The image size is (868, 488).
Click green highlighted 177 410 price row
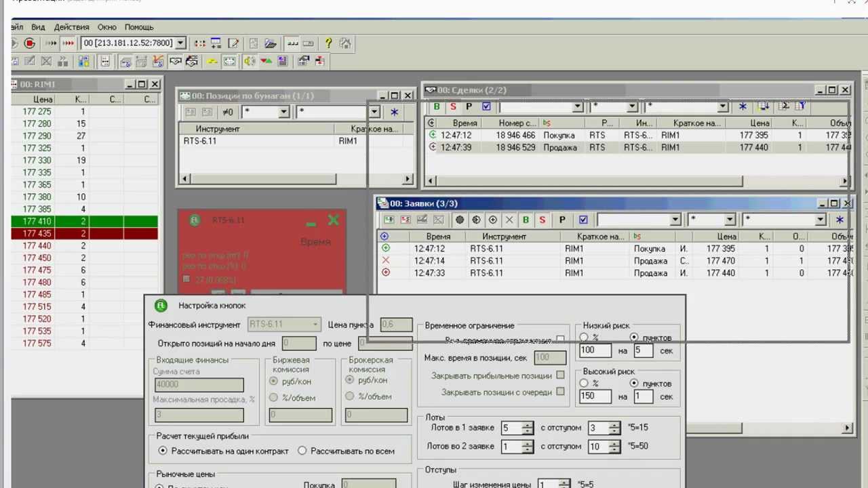tap(85, 221)
